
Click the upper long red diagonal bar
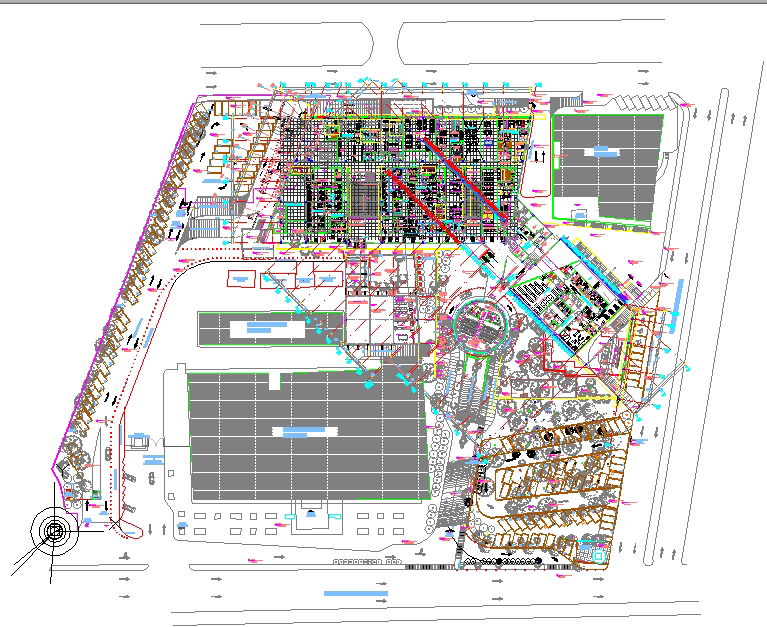[462, 174]
